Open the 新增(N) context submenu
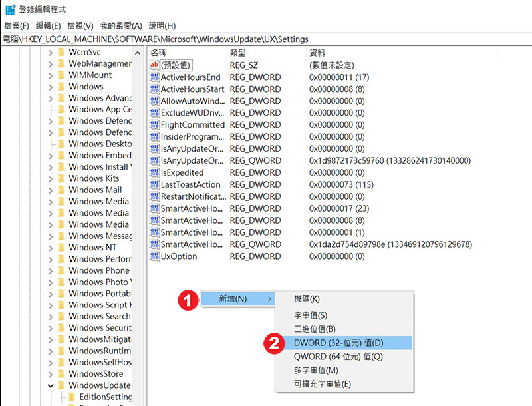Screen dimensions: 532x406 (x=237, y=299)
